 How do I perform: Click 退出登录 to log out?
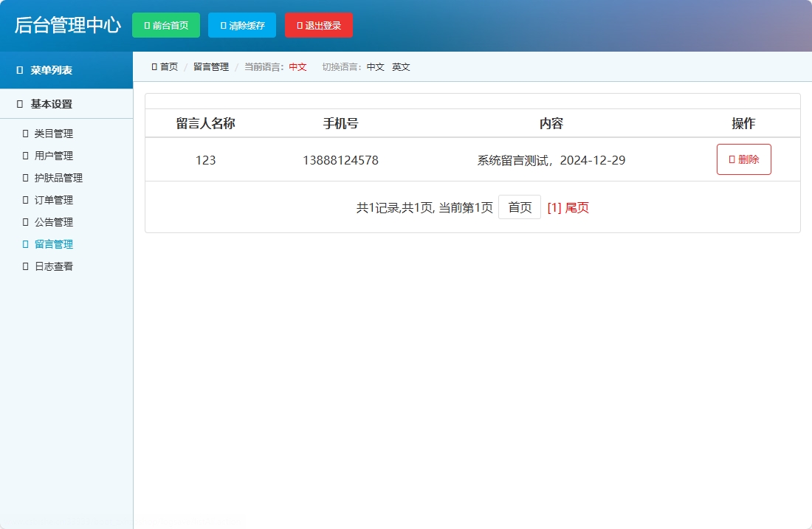pos(318,24)
